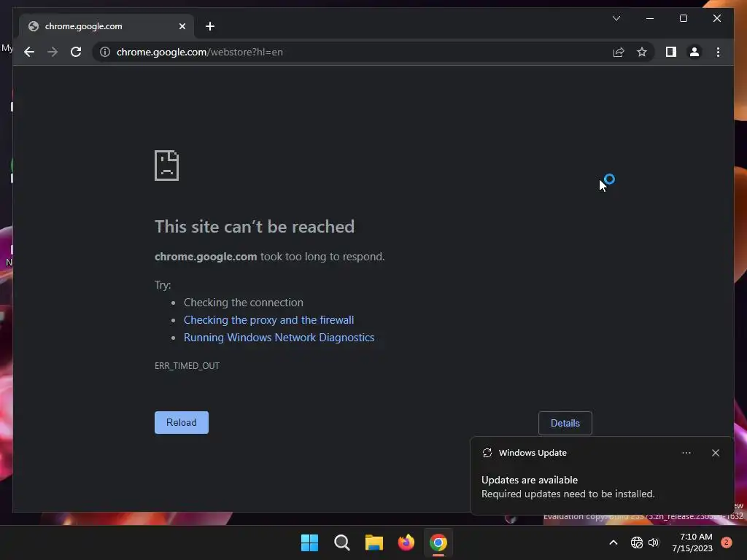
Task: Go back using the browser back arrow
Action: pos(29,52)
